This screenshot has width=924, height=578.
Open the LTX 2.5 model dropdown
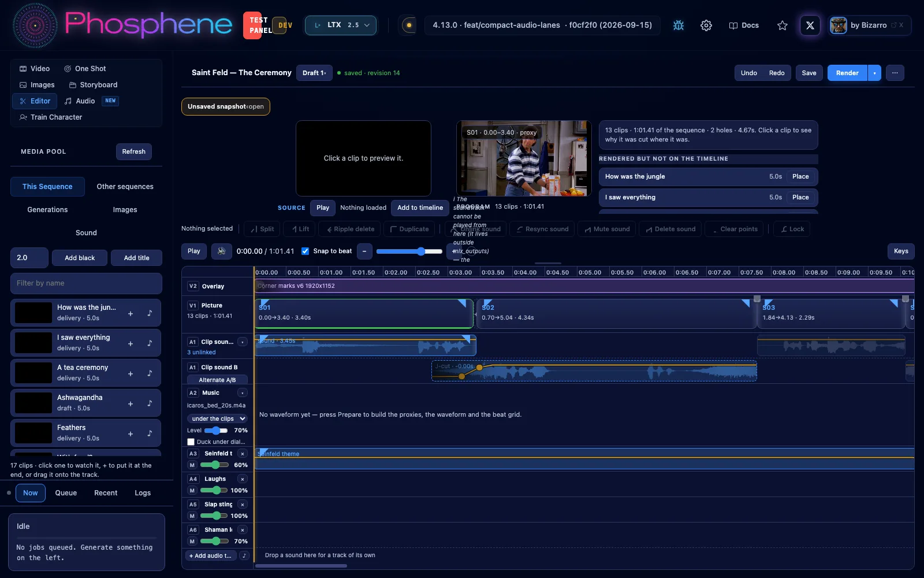tap(341, 25)
